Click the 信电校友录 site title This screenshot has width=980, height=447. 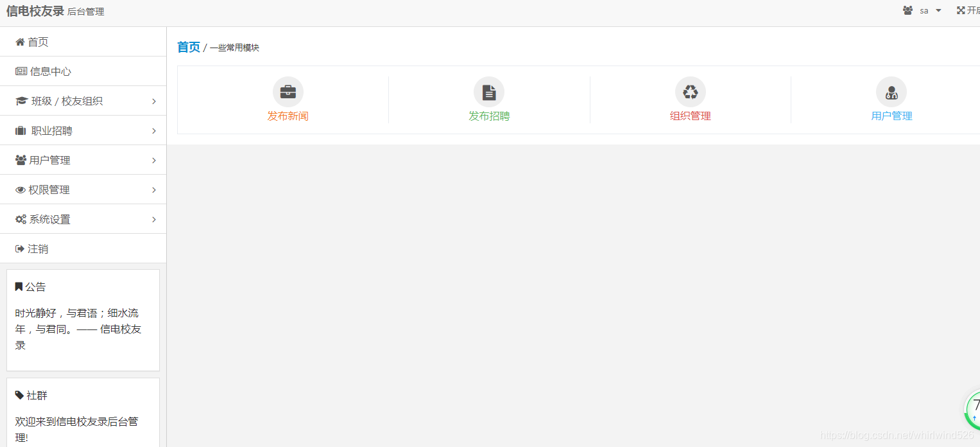pos(35,11)
